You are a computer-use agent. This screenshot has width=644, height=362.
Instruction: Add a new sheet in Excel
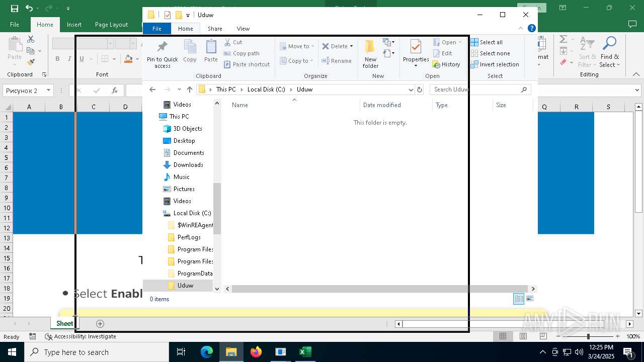click(x=100, y=324)
